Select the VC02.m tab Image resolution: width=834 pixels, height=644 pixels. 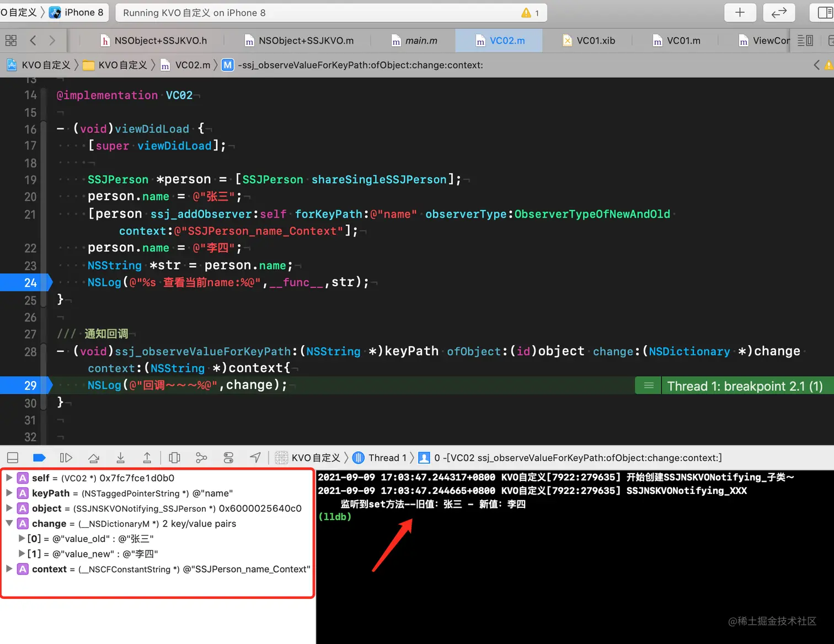pyautogui.click(x=499, y=40)
